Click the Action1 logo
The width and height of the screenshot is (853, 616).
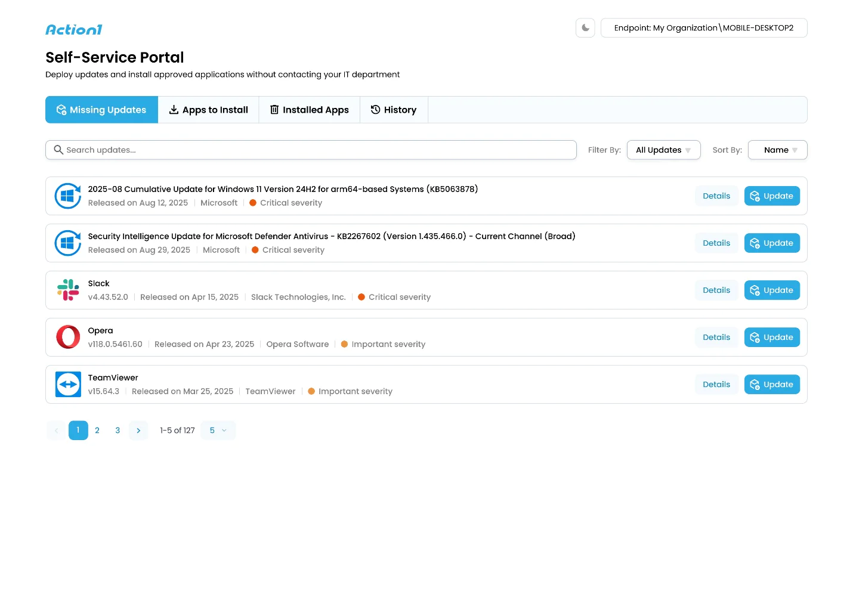74,30
